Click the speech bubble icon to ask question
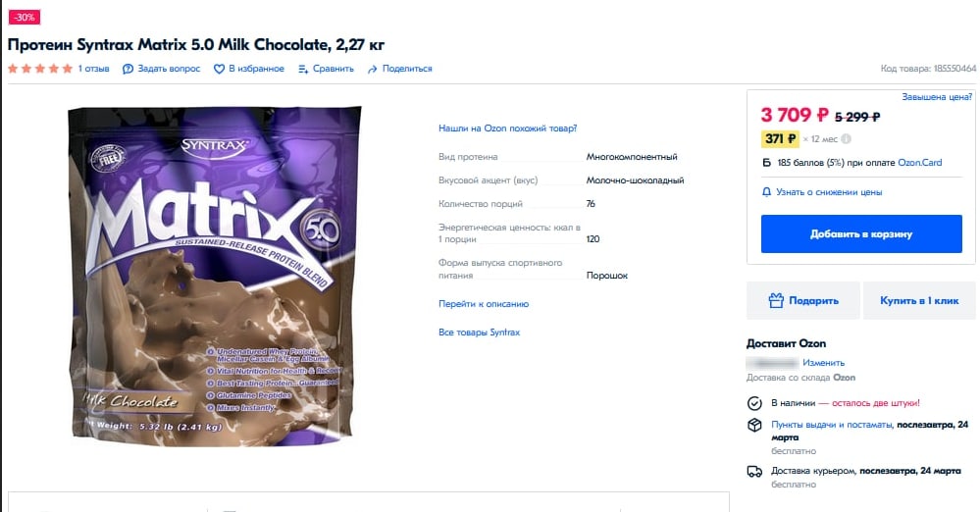The width and height of the screenshot is (980, 512). [x=128, y=69]
